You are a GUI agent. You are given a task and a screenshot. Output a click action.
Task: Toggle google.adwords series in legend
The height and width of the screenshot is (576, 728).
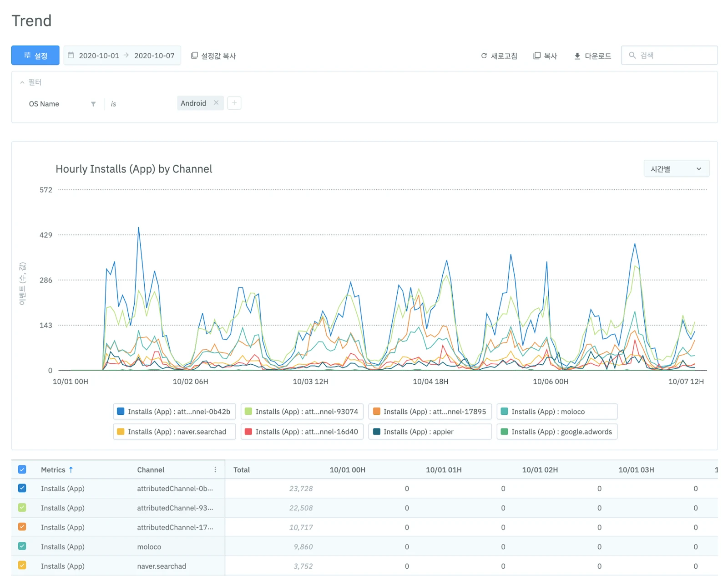557,432
